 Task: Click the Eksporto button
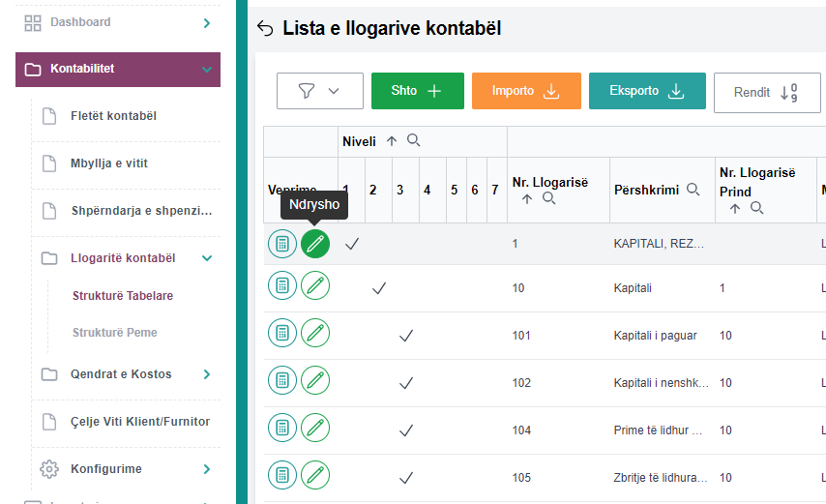646,91
